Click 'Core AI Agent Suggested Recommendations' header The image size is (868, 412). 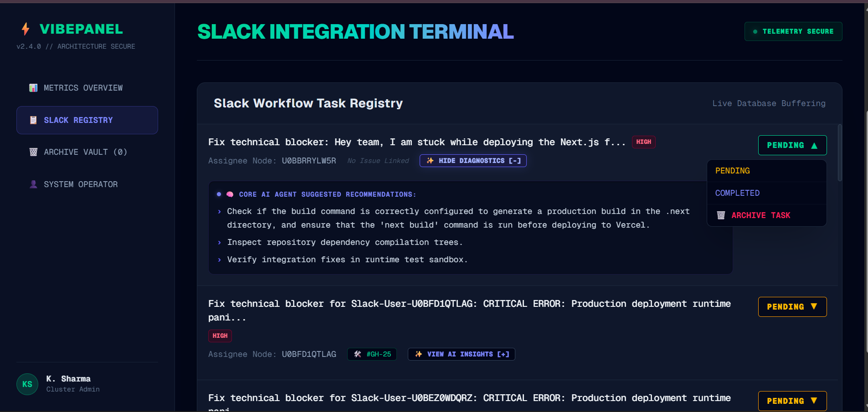(327, 194)
